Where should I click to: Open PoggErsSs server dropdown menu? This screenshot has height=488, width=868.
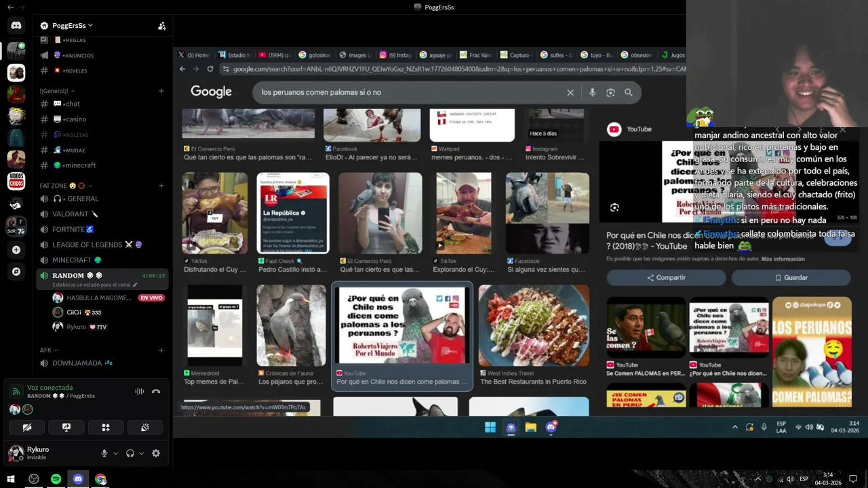(x=73, y=26)
